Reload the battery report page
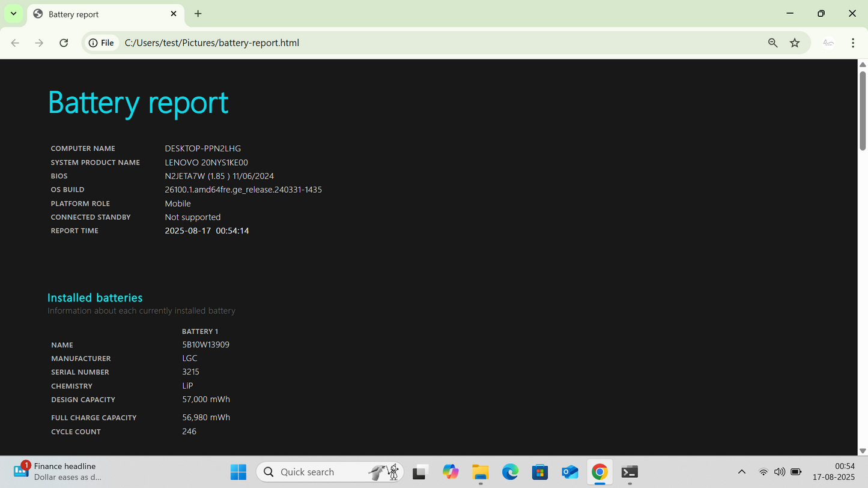The image size is (868, 488). click(x=64, y=43)
